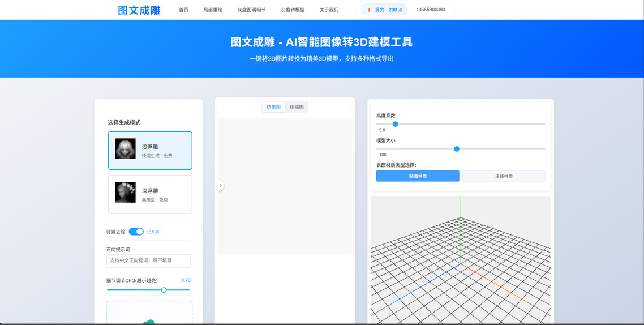Click the empty result image preview area
Image resolution: width=644 pixels, height=325 pixels.
[x=285, y=186]
